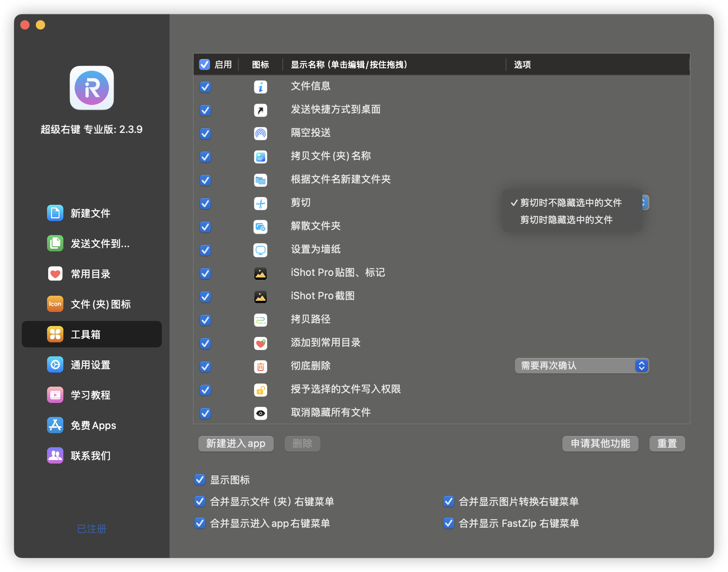
Task: Click the eye icon for 取消隐藏所有文件
Action: (261, 413)
